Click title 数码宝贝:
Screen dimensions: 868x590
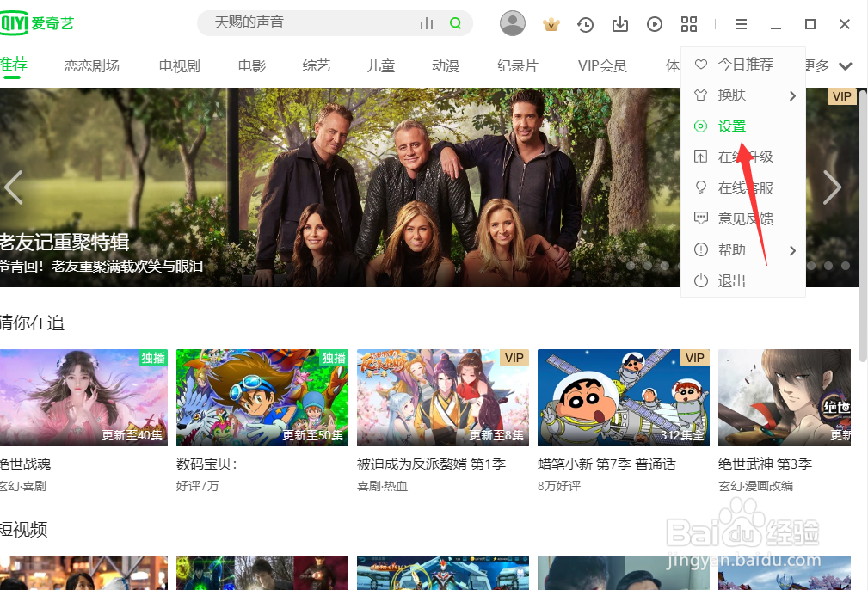coord(206,464)
